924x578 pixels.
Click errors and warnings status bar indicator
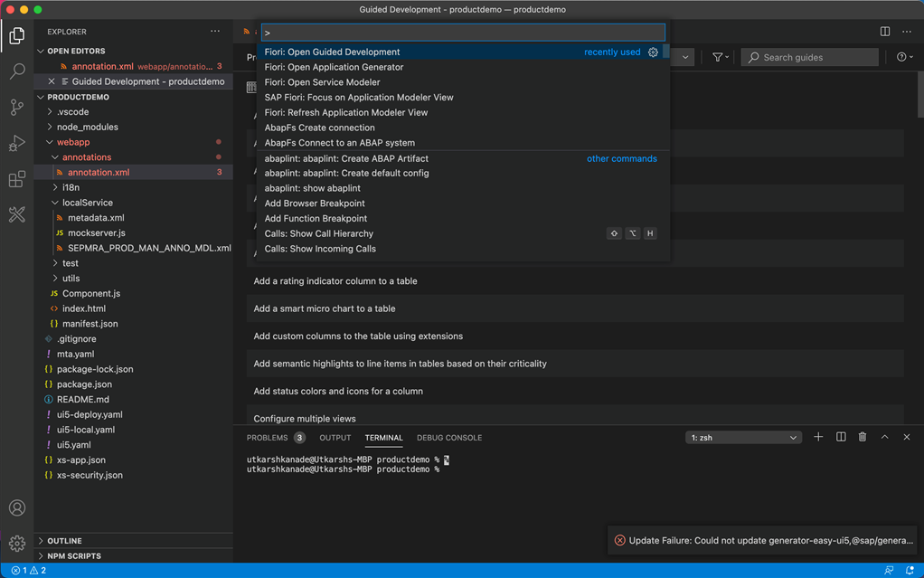[29, 571]
